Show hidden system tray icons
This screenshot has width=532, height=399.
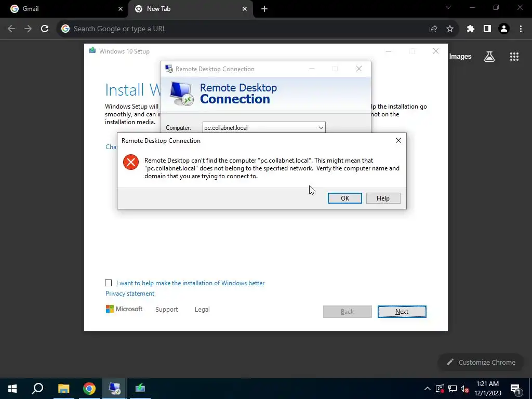(428, 389)
